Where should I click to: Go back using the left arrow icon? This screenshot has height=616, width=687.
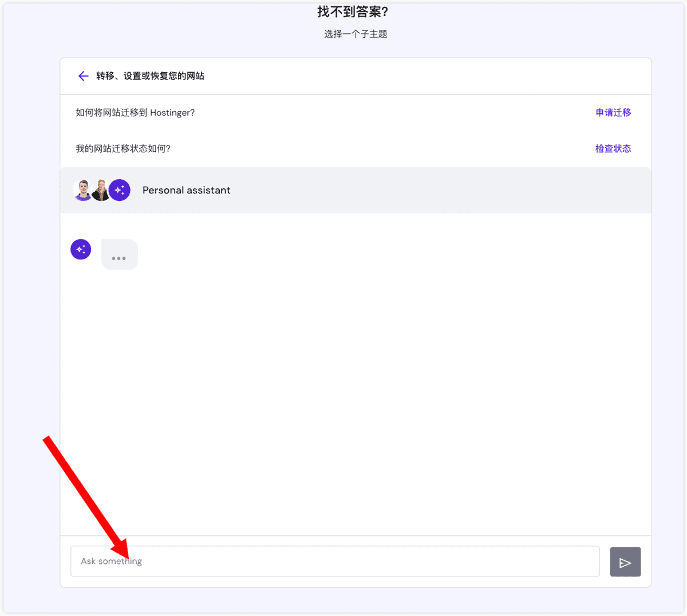tap(84, 76)
